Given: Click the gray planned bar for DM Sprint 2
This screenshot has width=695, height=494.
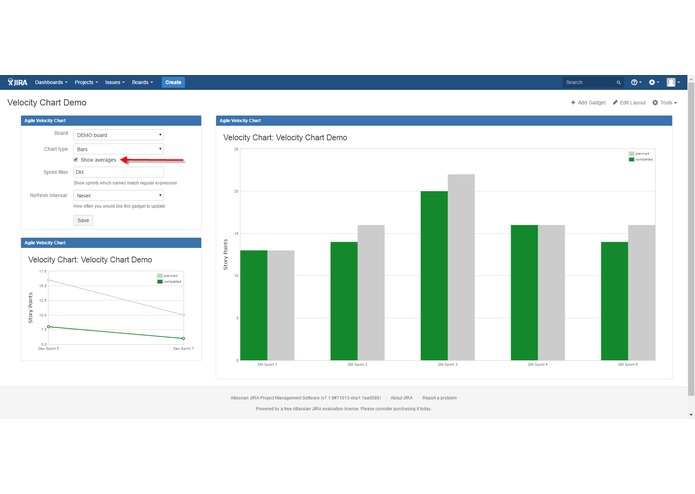Looking at the screenshot, I should [371, 292].
